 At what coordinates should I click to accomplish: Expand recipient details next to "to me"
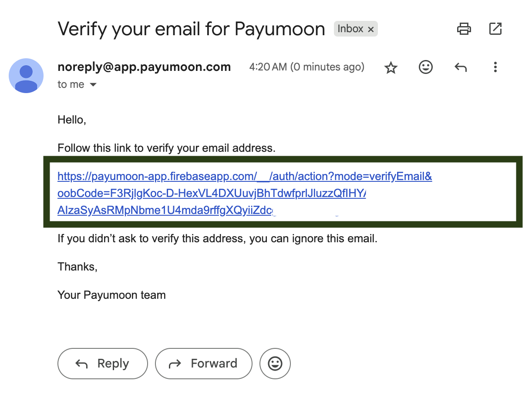93,85
